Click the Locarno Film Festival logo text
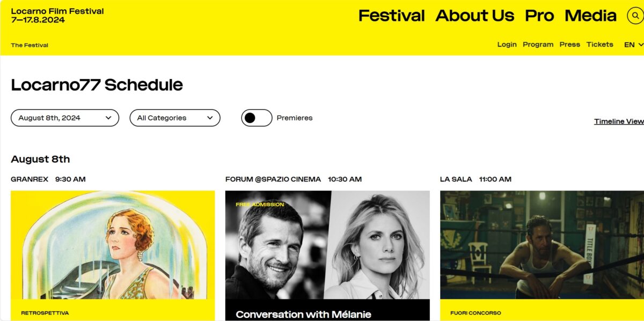The width and height of the screenshot is (644, 321). coord(57,16)
